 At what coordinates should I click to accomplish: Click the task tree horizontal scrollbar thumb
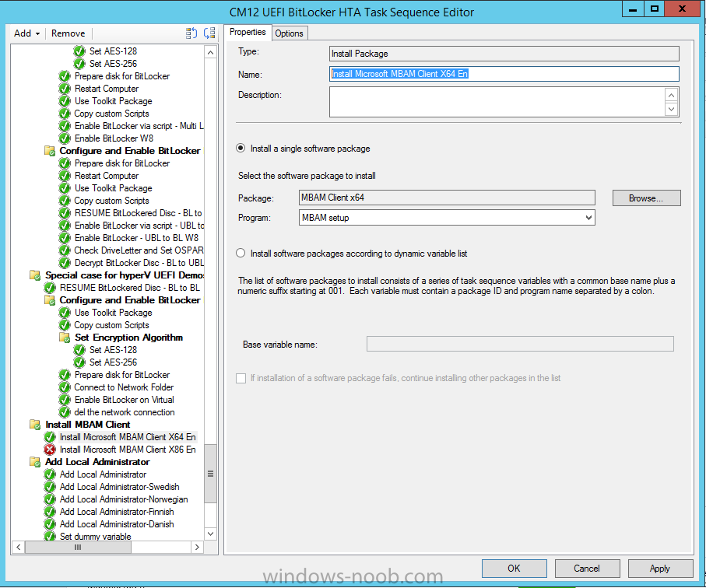tap(78, 547)
